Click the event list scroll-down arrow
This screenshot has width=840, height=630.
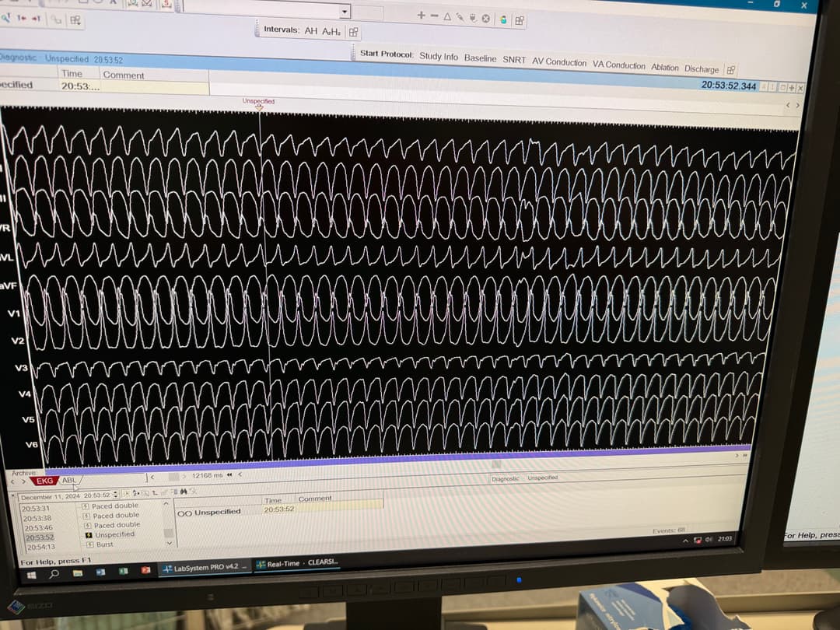coord(170,543)
